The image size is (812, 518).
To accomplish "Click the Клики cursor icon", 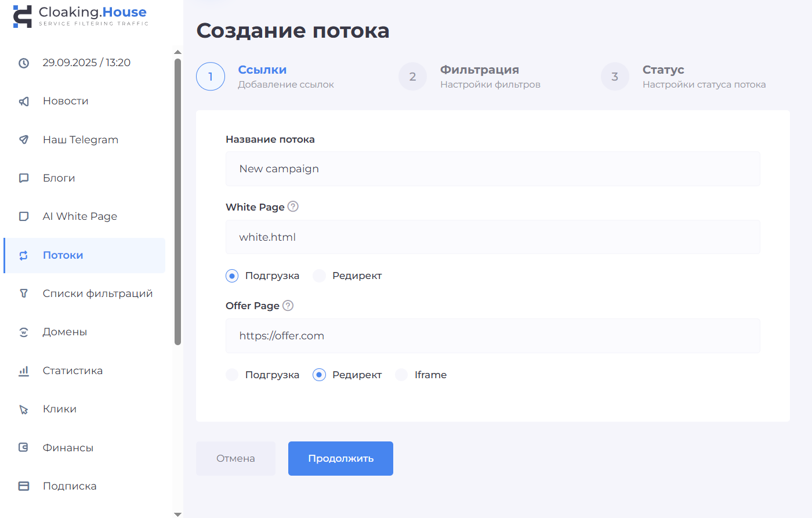I will click(24, 410).
